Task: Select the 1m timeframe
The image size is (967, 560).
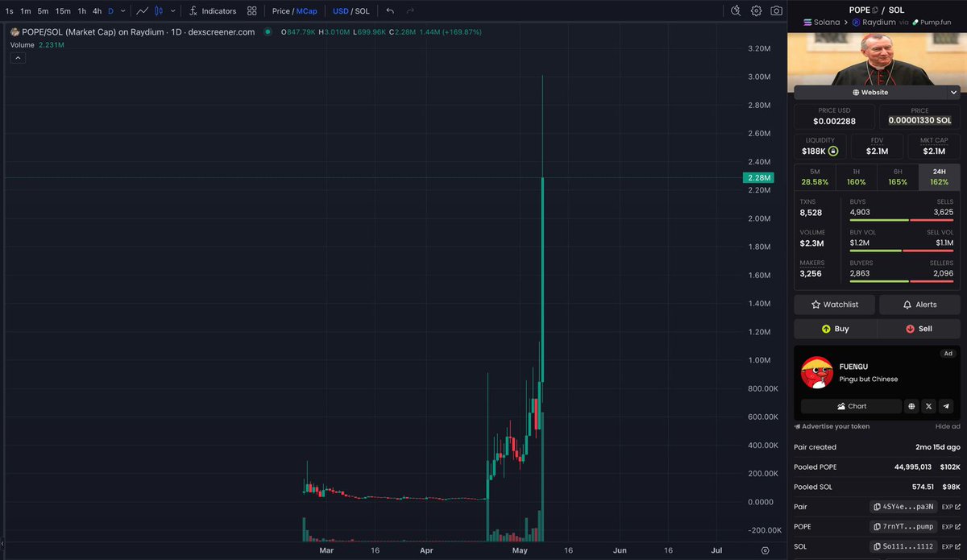Action: 26,11
